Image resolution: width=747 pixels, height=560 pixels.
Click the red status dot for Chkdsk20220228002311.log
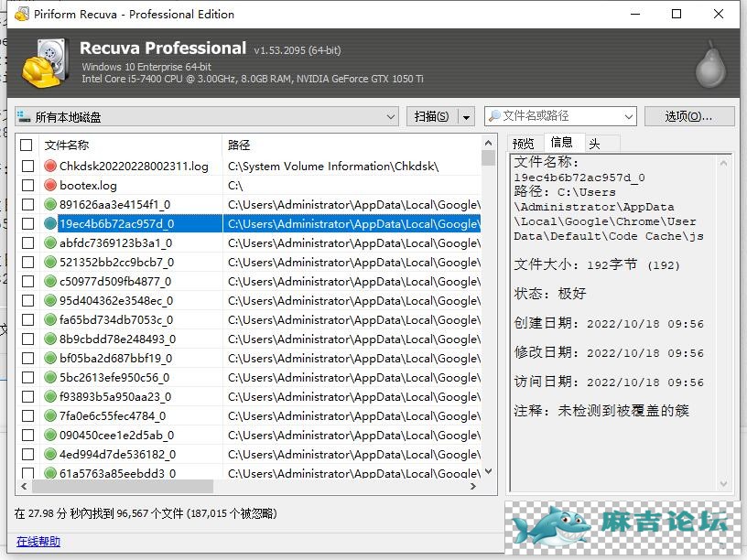click(50, 166)
